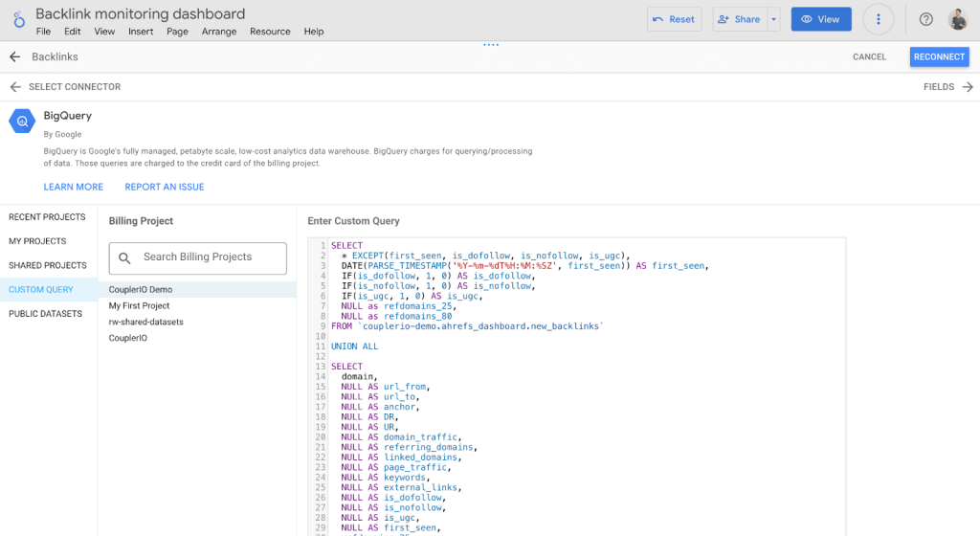Image resolution: width=980 pixels, height=536 pixels.
Task: Open the user profile avatar
Action: [957, 19]
